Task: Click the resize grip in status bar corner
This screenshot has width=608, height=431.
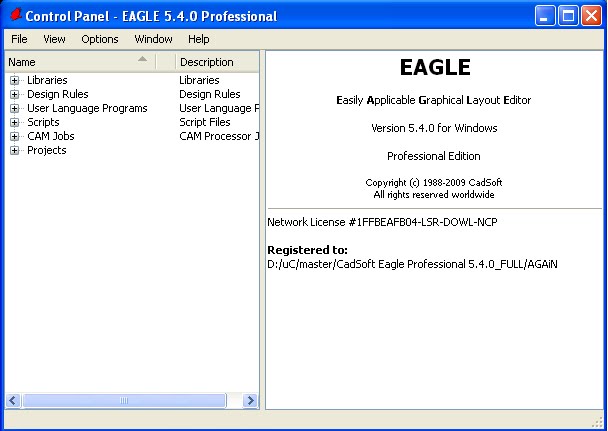Action: [599, 422]
